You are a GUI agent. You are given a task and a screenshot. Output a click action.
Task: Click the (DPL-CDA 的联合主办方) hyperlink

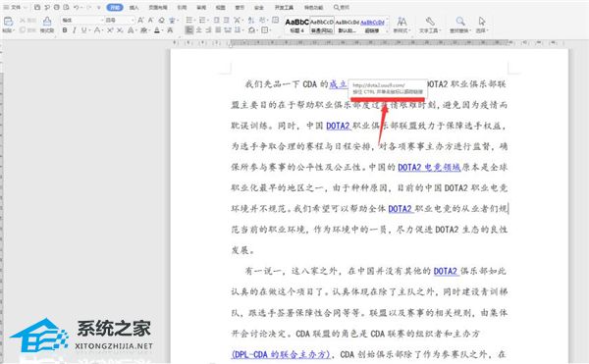click(281, 354)
